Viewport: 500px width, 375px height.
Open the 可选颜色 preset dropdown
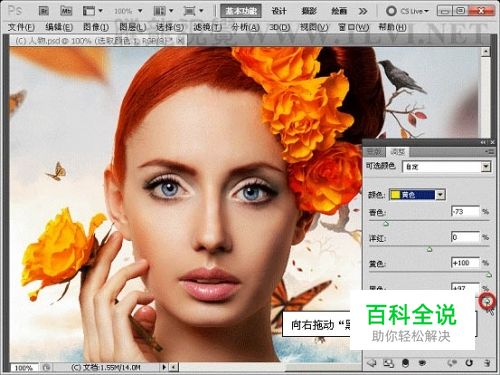click(x=447, y=166)
